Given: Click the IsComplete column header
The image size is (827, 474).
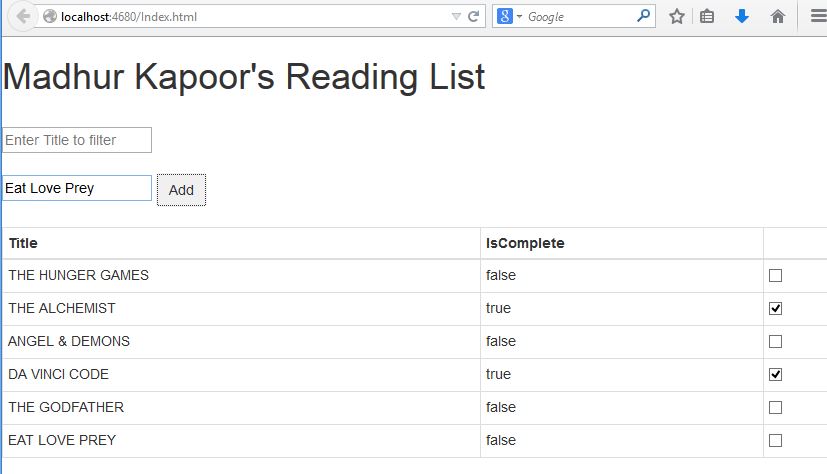Looking at the screenshot, I should click(525, 243).
